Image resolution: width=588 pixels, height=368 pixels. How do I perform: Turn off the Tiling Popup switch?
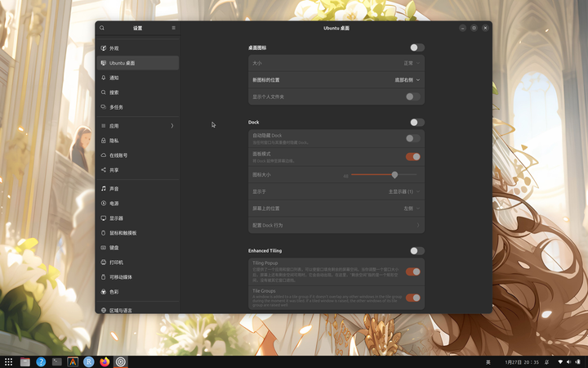tap(413, 272)
